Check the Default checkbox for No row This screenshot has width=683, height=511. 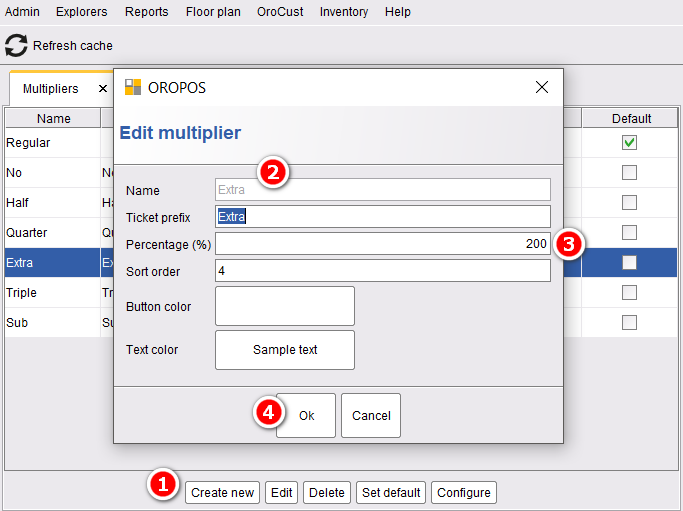click(629, 173)
